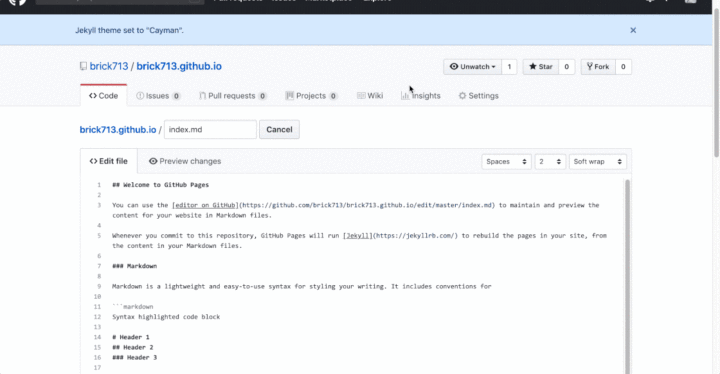Click the repository book icon beside brick713
Screen dimensions: 720x374
tap(83, 66)
